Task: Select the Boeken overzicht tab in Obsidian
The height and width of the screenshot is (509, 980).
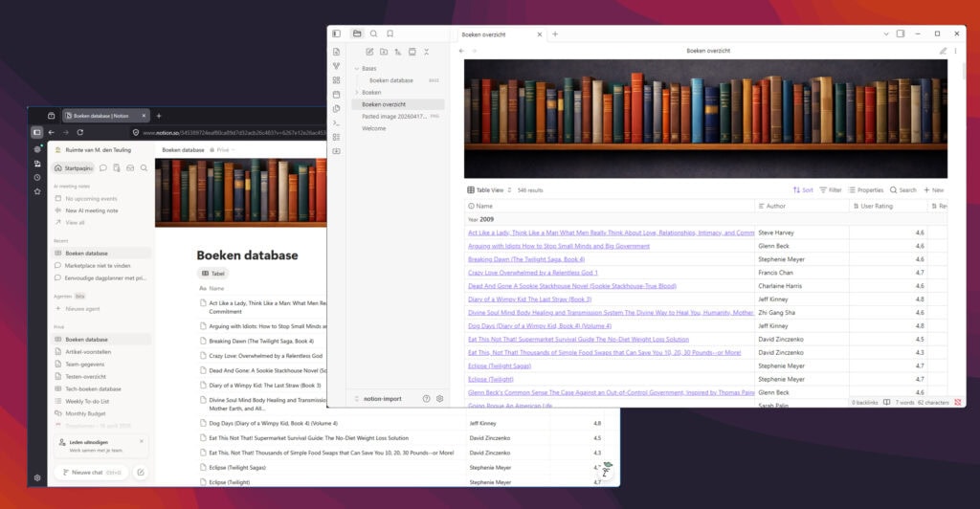Action: click(x=483, y=34)
